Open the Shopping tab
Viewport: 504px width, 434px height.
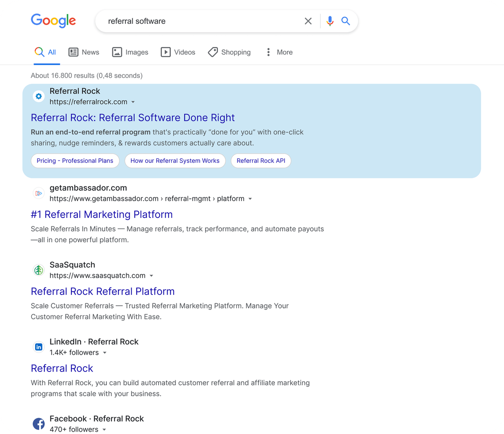(229, 52)
